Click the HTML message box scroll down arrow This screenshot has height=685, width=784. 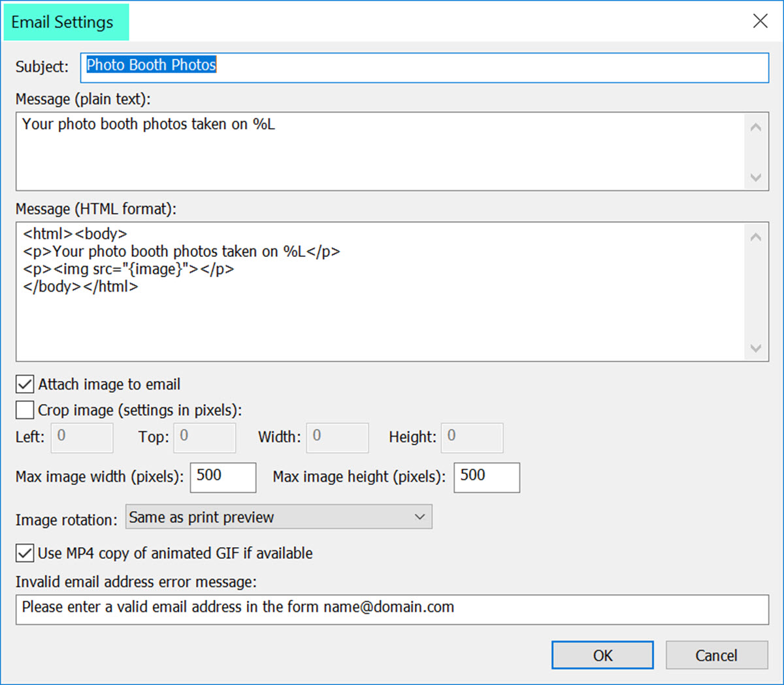[x=756, y=348]
